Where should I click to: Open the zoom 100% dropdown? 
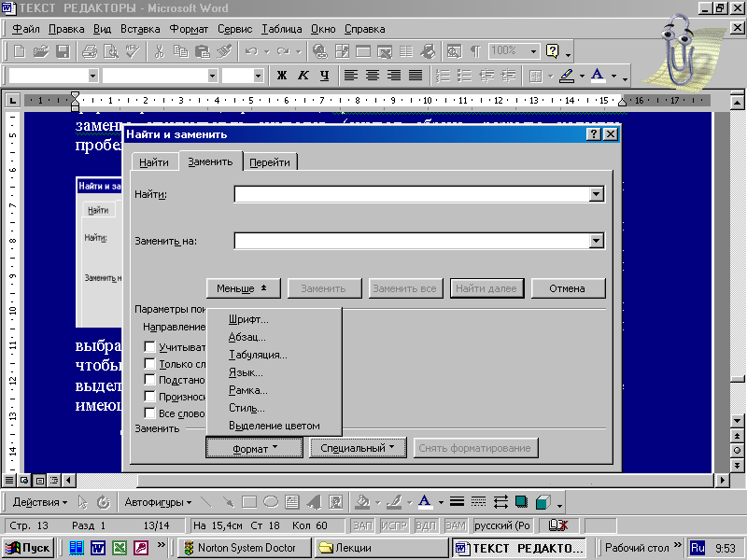pos(533,51)
